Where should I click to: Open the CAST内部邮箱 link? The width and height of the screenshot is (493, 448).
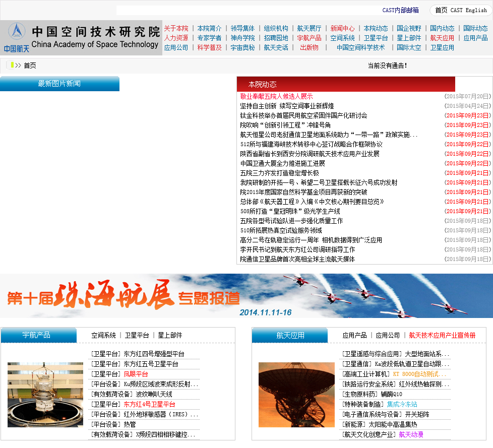[x=400, y=11]
